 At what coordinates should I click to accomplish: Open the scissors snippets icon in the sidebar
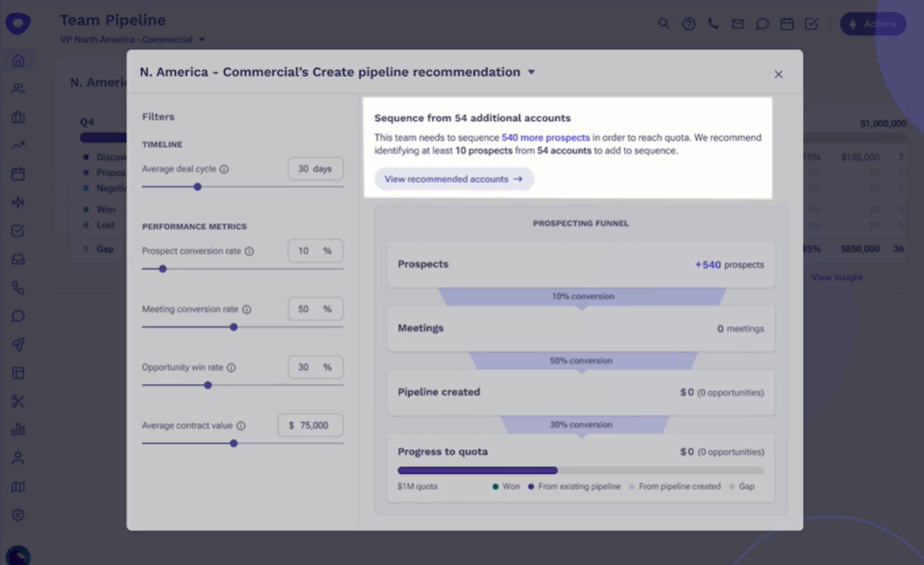click(x=18, y=401)
